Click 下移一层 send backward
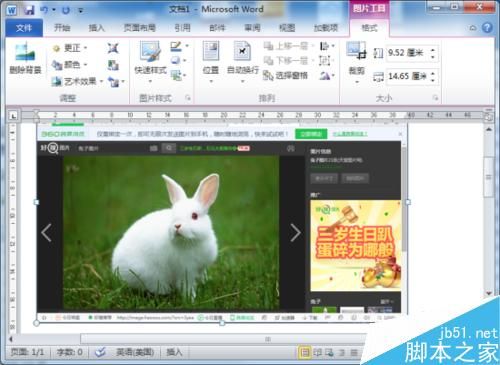Image resolution: width=500 pixels, height=365 pixels. click(289, 61)
